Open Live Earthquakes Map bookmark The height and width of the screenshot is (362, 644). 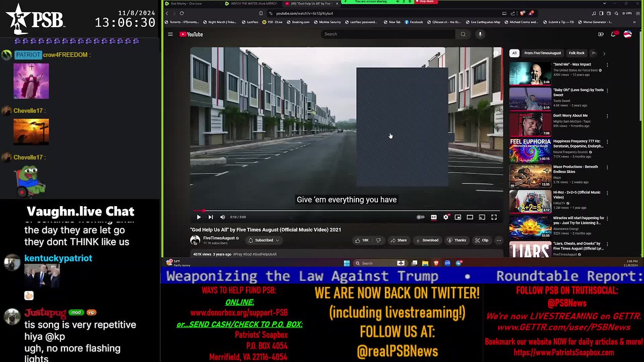point(483,22)
